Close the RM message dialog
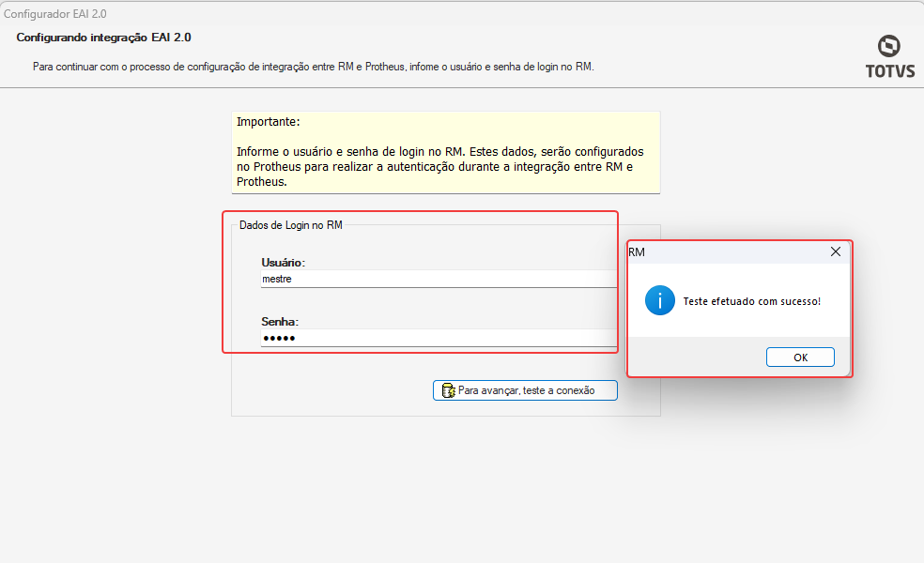 835,251
